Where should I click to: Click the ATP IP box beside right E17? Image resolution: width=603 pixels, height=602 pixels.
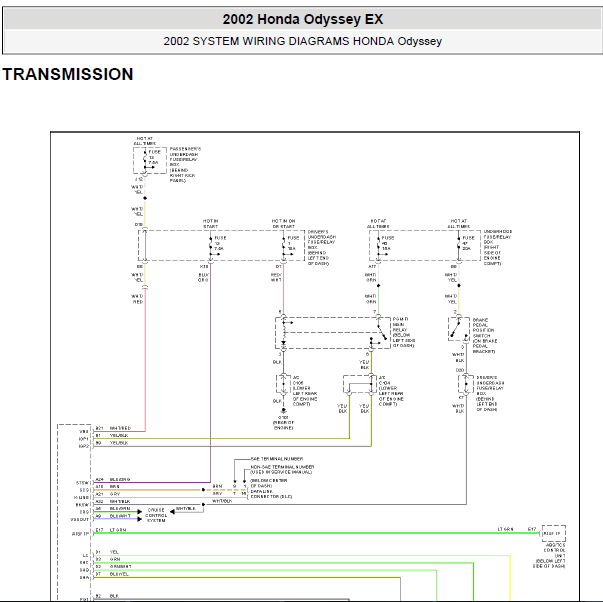tap(553, 534)
